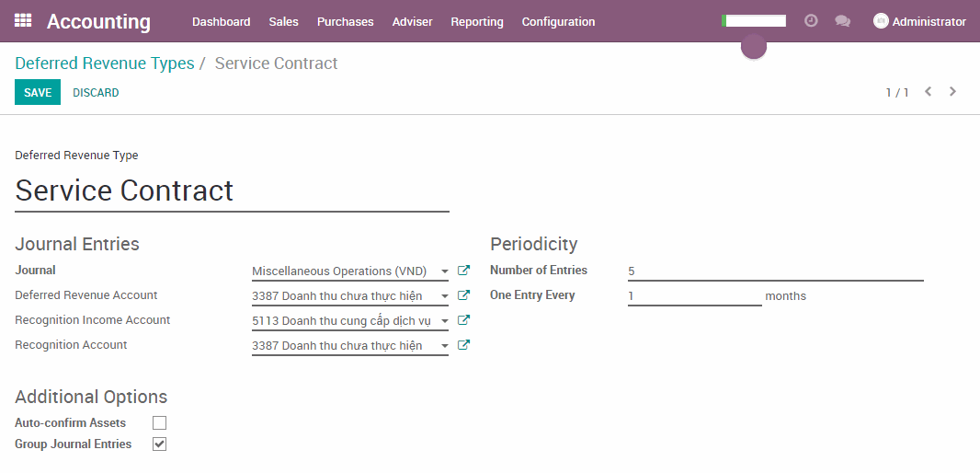The image size is (980, 473).
Task: Click the Number of Entries field
Action: pyautogui.click(x=774, y=271)
